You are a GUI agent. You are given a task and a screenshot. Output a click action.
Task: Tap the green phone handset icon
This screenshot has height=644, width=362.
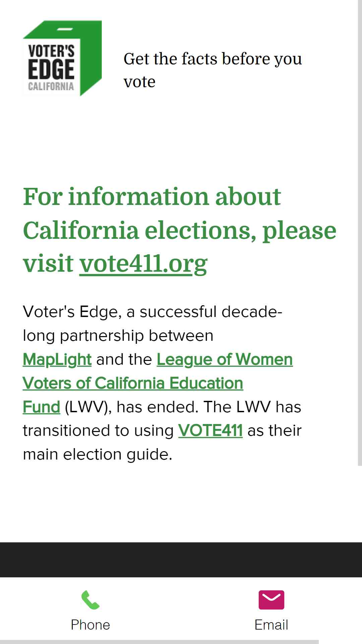point(90,600)
